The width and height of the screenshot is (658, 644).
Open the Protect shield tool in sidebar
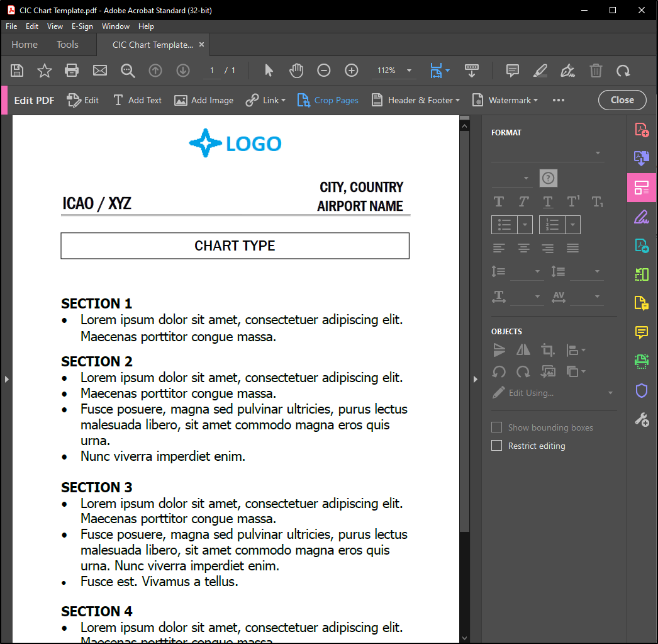click(x=641, y=391)
